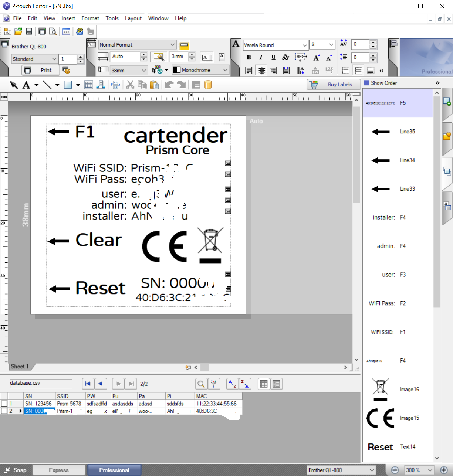This screenshot has height=476, width=453.
Task: Toggle Snap mode in status bar
Action: pyautogui.click(x=16, y=470)
